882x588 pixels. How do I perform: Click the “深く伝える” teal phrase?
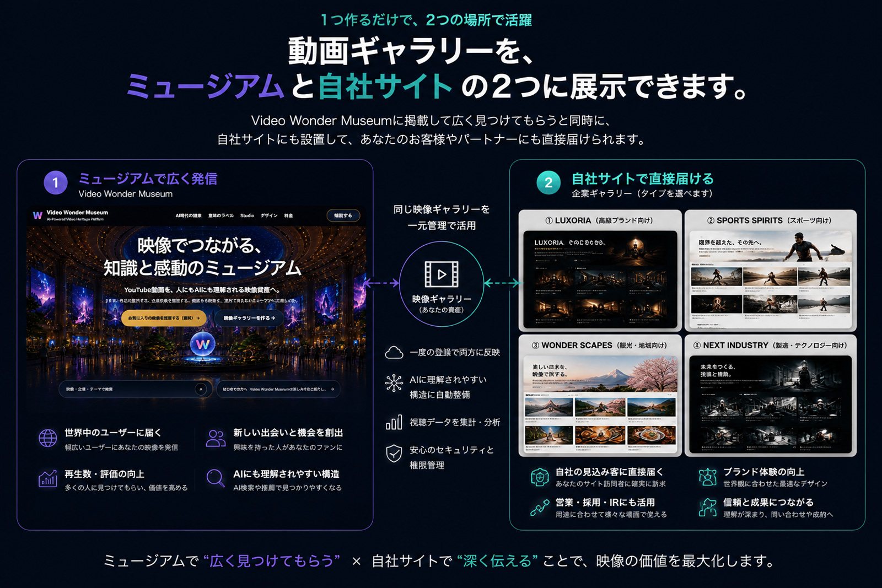point(497,561)
